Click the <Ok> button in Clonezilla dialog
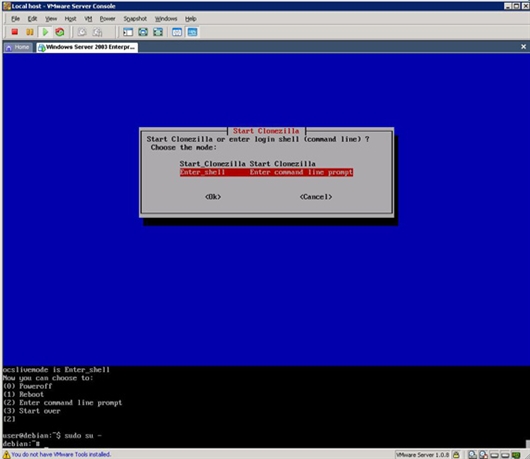 (x=213, y=197)
